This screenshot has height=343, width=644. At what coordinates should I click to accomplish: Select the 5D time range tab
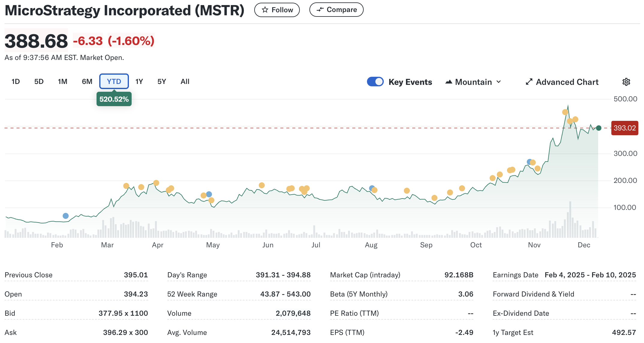[39, 81]
